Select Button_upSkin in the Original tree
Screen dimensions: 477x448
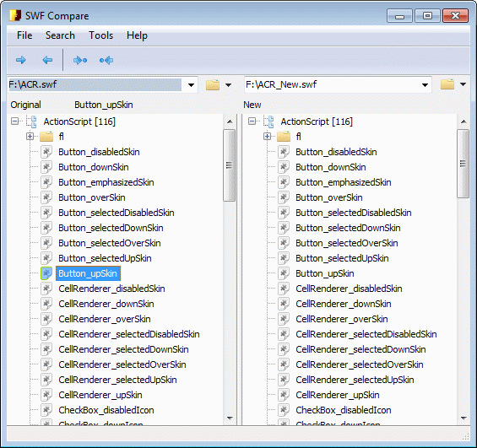point(88,273)
